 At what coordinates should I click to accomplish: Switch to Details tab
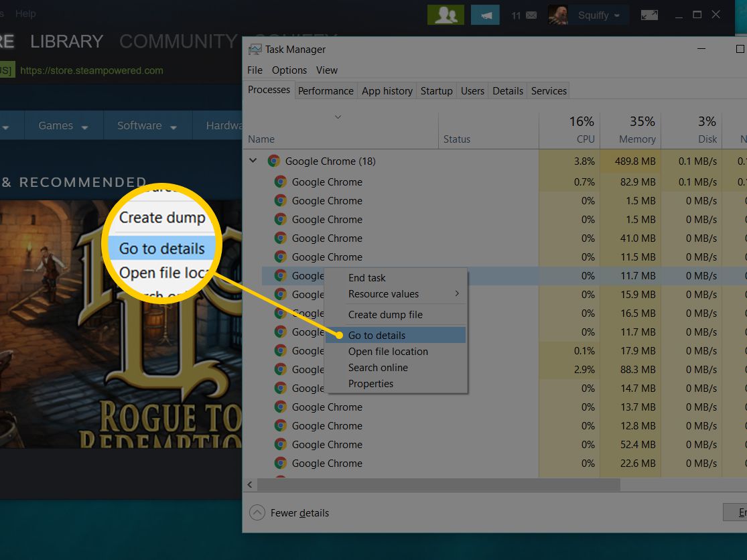coord(508,91)
